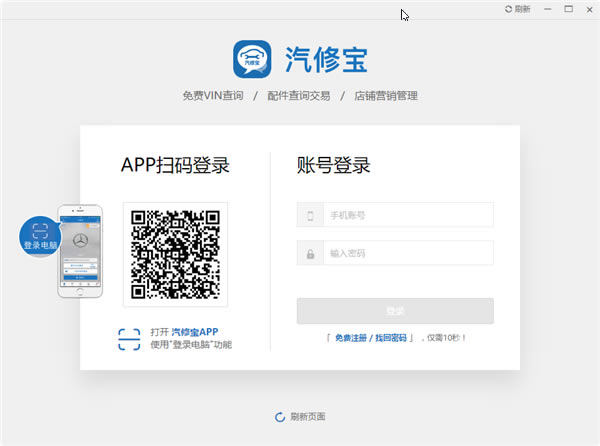Viewport: 600px width, 446px height.
Task: Click the 汽修宝APP link under the QR code
Action: [194, 331]
